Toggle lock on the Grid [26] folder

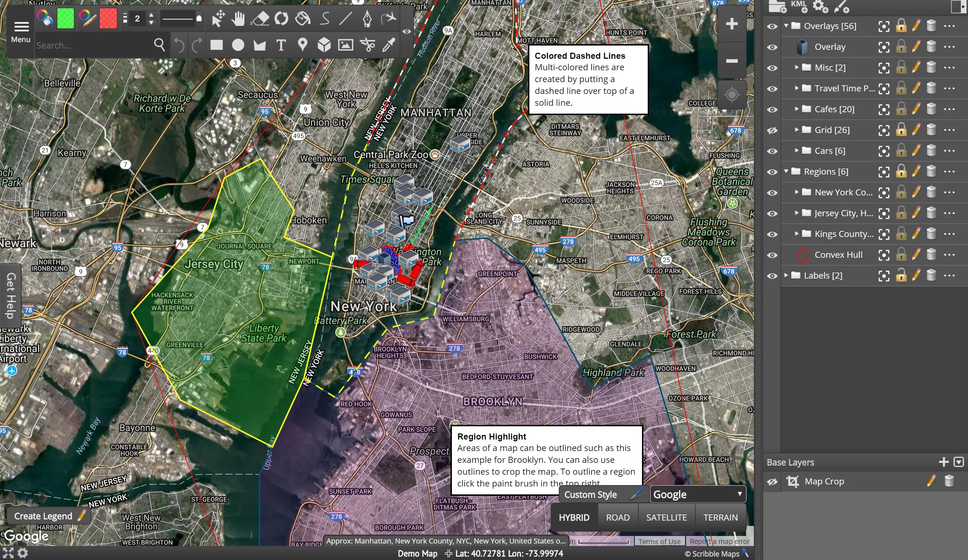[901, 129]
